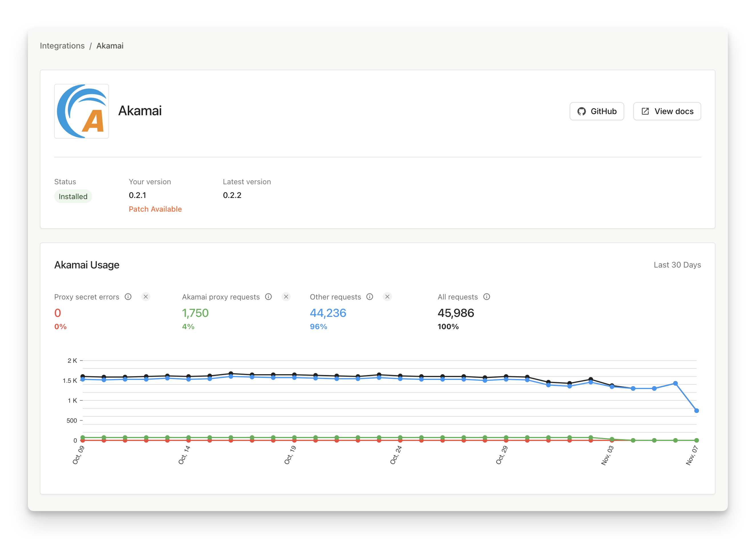
Task: Click info icon next to Akamai proxy requests
Action: coord(268,297)
